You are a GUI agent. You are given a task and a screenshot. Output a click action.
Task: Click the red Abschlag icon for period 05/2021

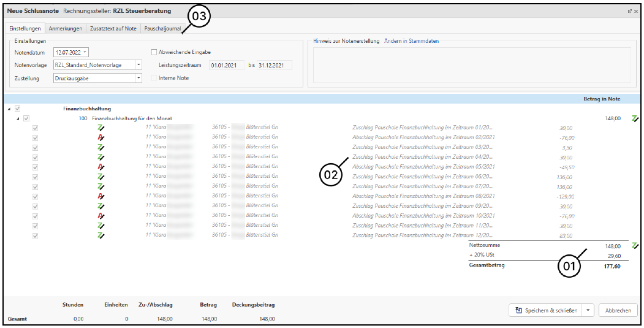coord(101,167)
